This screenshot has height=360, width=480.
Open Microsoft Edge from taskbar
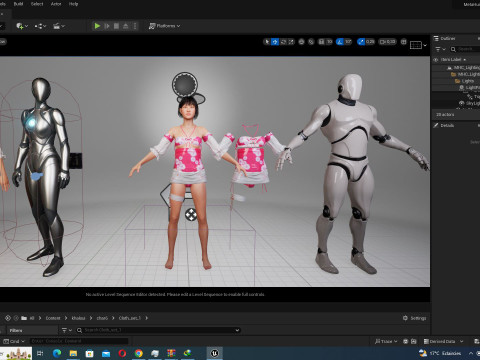click(x=57, y=353)
